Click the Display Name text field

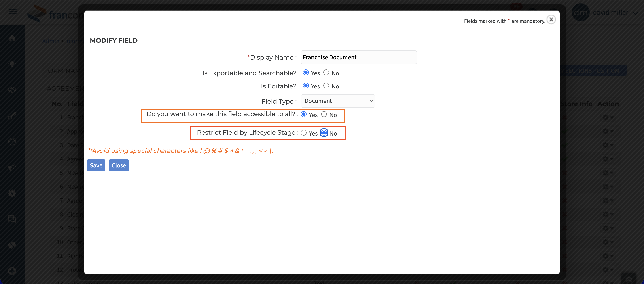pos(358,57)
